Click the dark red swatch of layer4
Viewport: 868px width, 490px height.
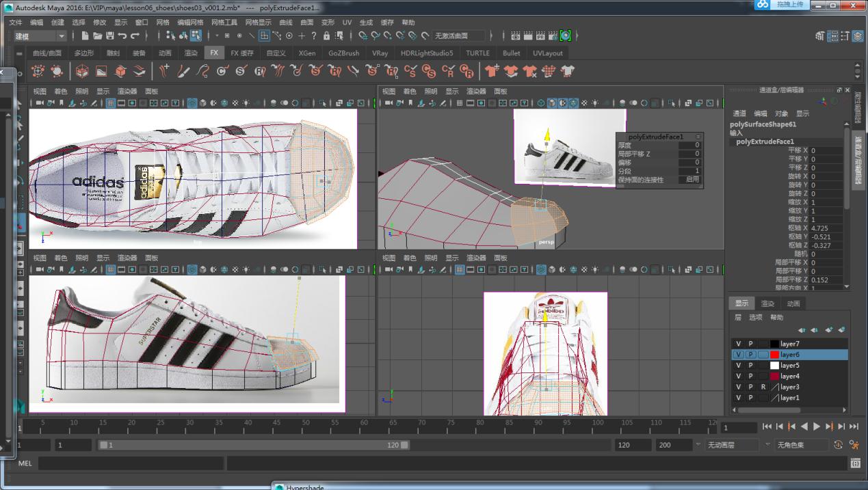coord(774,376)
